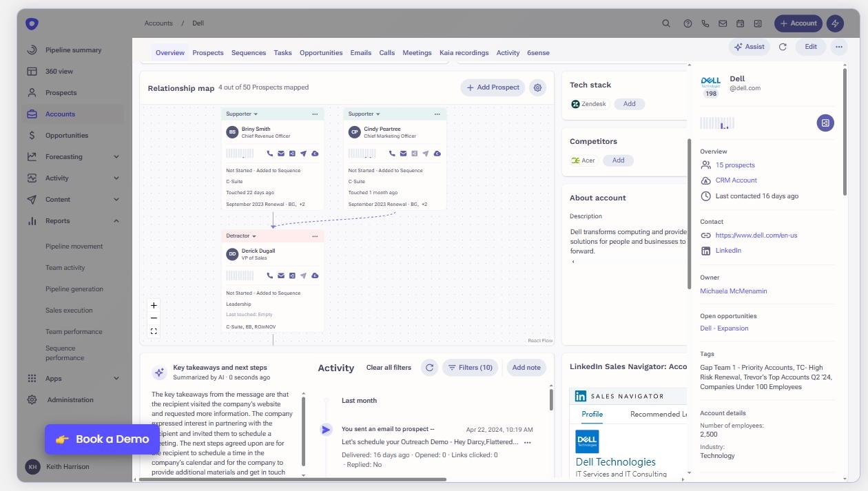Screen dimensions: 868x491
Task: Create a new account with + Account
Action: point(798,23)
